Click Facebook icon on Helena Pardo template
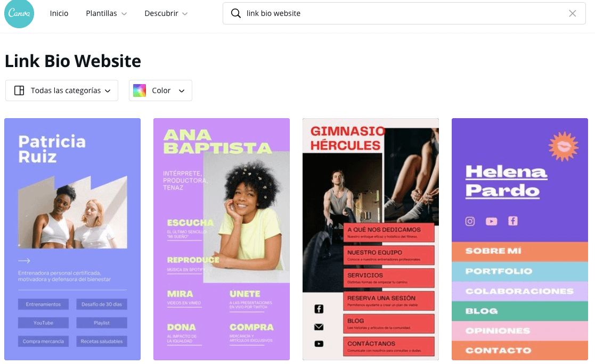Viewport: 595px width, 364px height. (512, 221)
